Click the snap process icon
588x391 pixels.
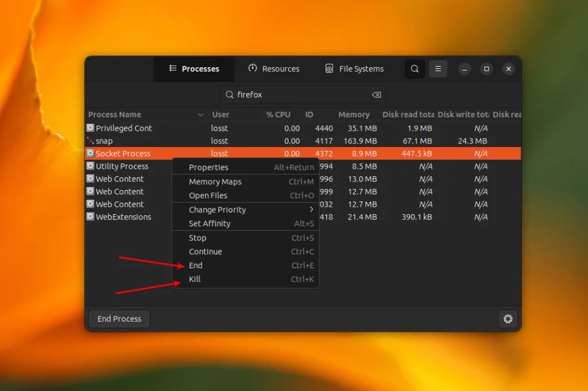(90, 141)
